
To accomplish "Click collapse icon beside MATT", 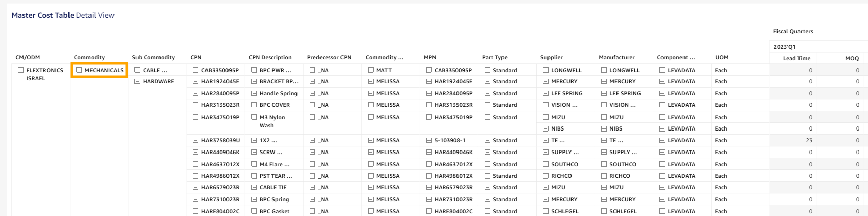I will pyautogui.click(x=370, y=70).
